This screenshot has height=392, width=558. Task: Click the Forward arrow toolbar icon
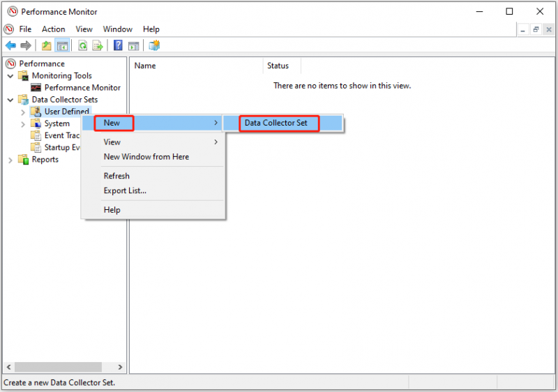point(26,45)
